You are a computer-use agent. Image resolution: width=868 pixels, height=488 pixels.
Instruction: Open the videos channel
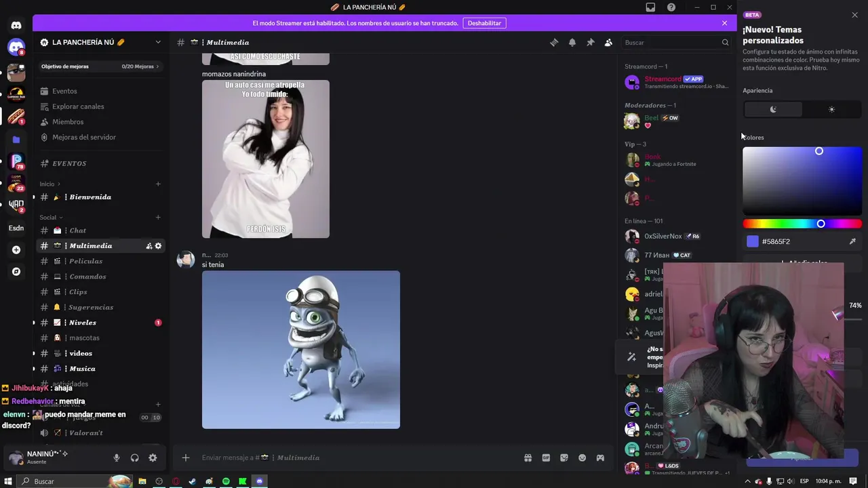100,353
